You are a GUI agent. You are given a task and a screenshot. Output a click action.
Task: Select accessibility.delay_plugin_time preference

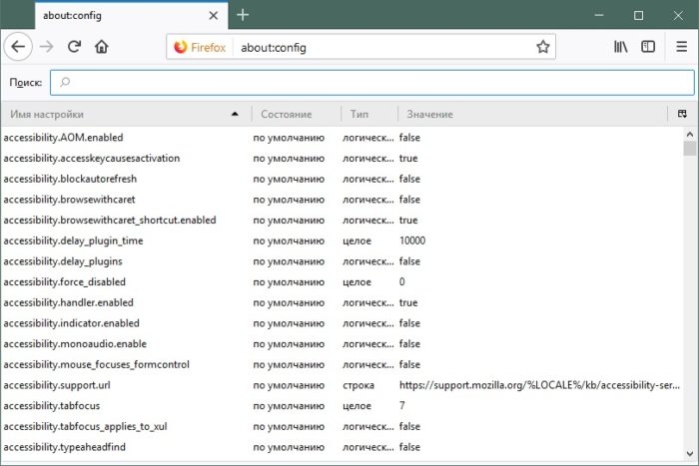341,241
